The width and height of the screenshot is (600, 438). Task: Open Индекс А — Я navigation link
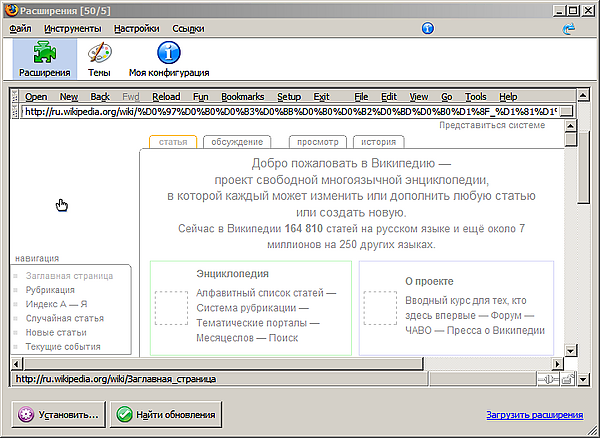click(x=56, y=304)
